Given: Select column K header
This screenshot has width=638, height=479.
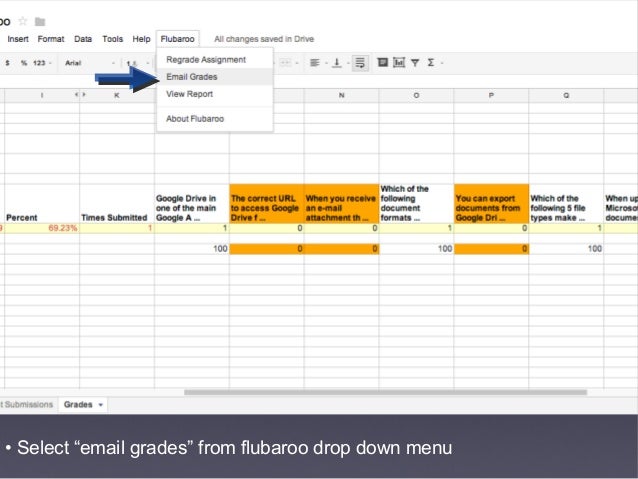Looking at the screenshot, I should tap(117, 95).
